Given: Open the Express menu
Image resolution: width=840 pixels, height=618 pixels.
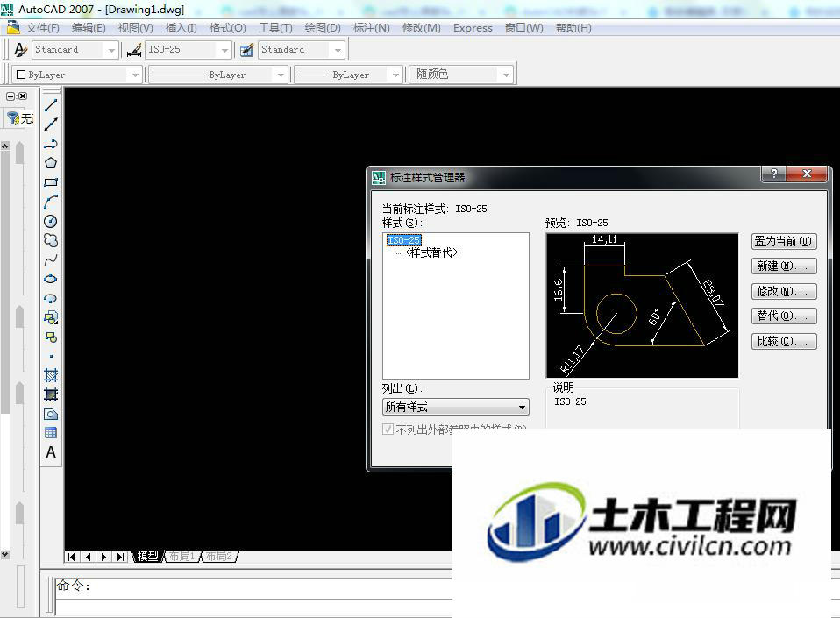Looking at the screenshot, I should [x=473, y=28].
